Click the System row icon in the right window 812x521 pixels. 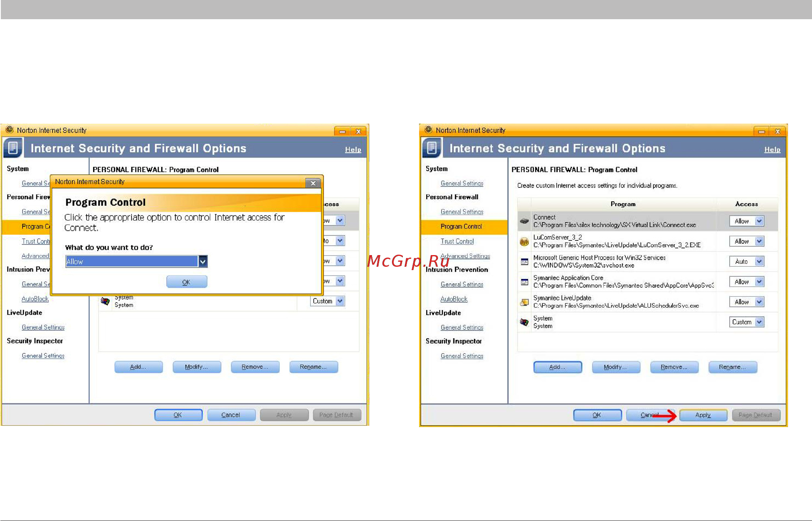[x=524, y=322]
